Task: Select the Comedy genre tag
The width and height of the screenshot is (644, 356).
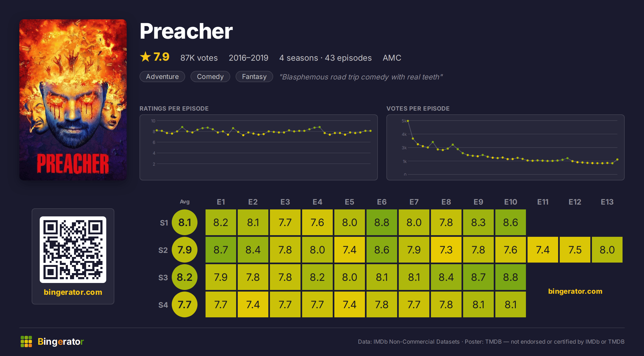Action: [x=210, y=77]
